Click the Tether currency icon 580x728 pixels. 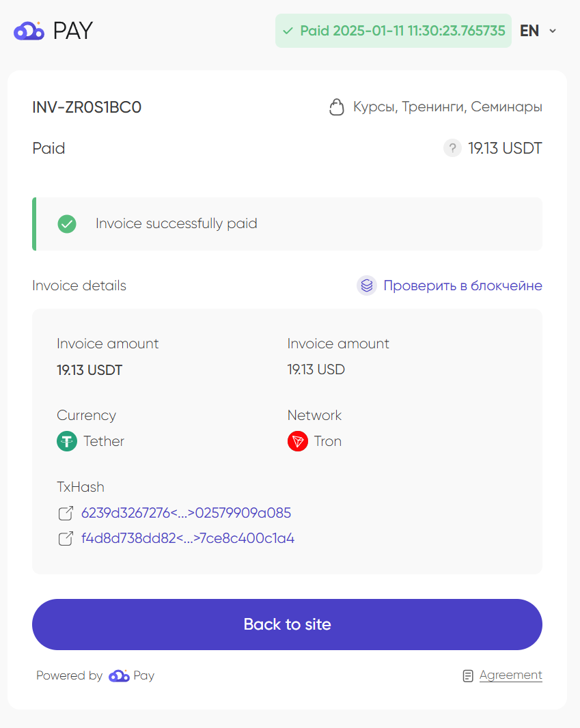(x=67, y=441)
